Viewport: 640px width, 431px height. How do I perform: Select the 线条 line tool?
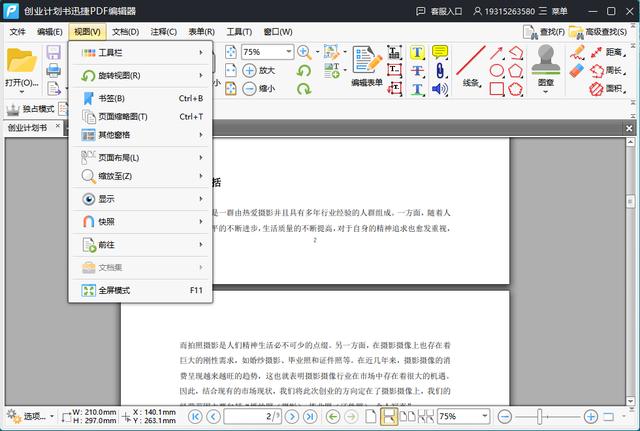pos(471,67)
